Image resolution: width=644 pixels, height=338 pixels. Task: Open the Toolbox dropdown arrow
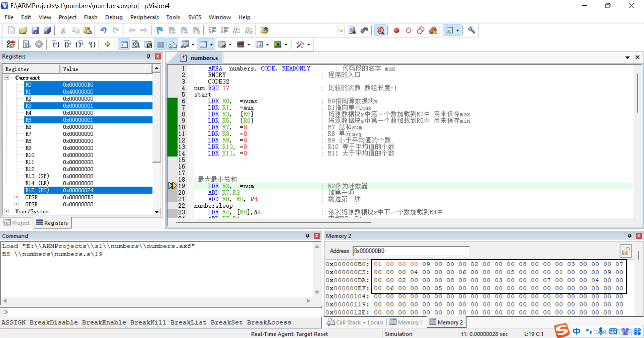click(x=309, y=44)
